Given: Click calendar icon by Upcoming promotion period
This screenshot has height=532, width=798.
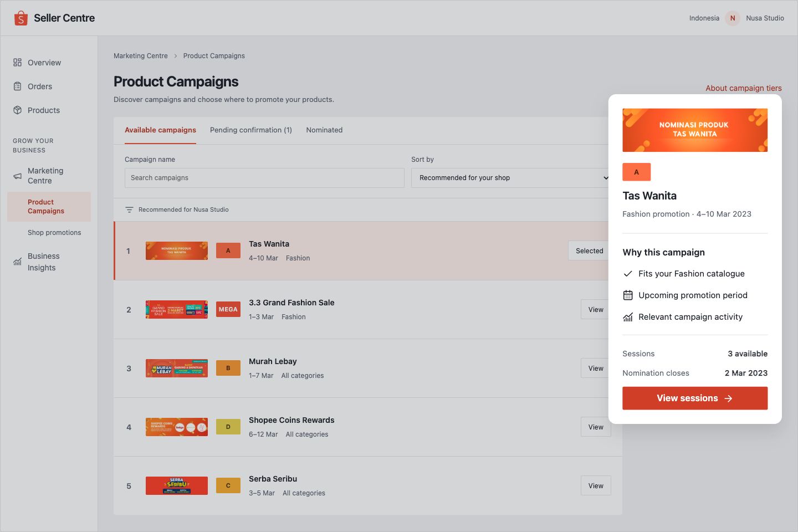Looking at the screenshot, I should click(x=628, y=295).
